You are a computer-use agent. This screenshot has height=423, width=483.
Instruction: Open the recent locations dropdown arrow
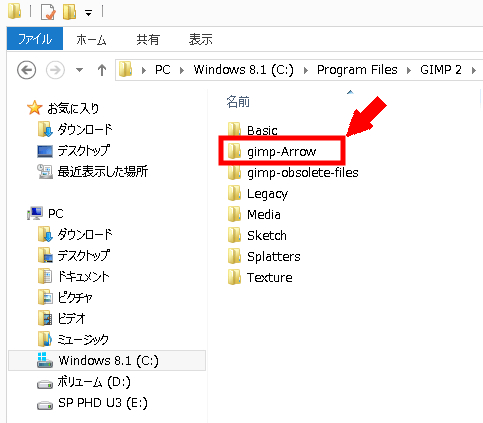[79, 70]
